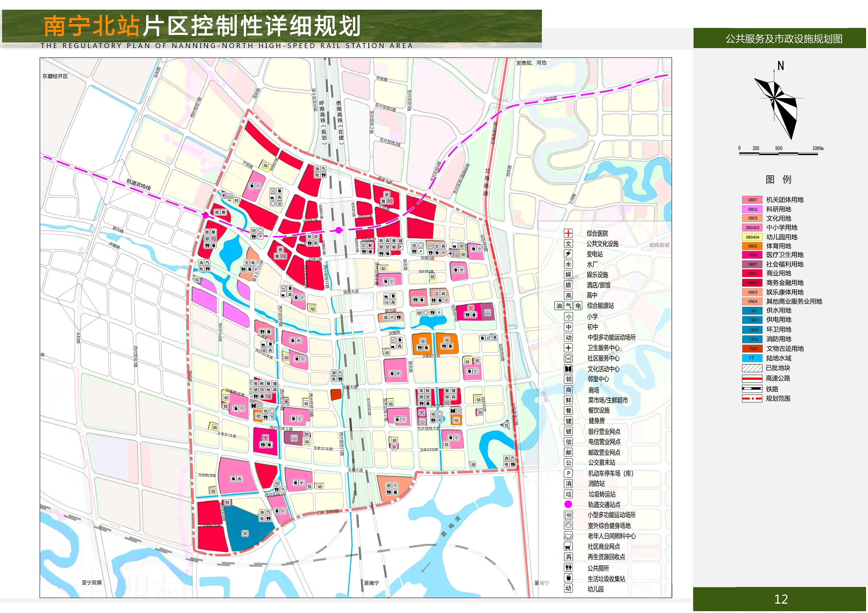Click the 公共服务及市政设施规划图 title banner
The height and width of the screenshot is (613, 868).
pyautogui.click(x=784, y=39)
